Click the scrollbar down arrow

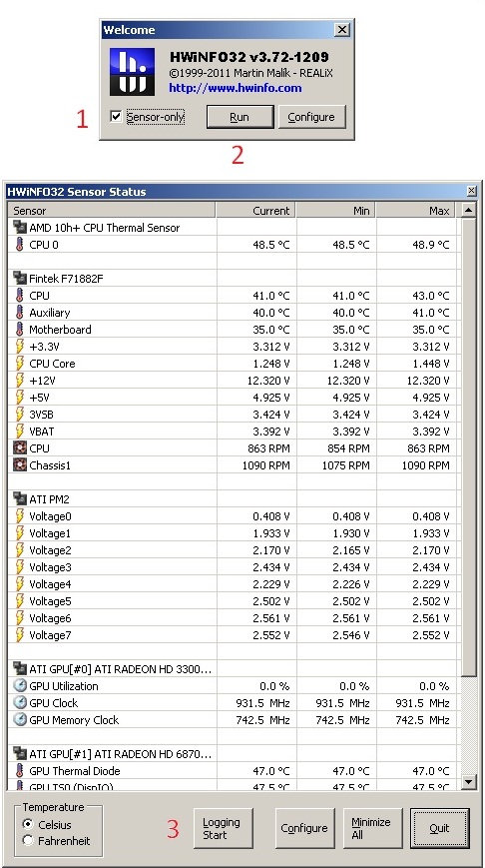(469, 782)
